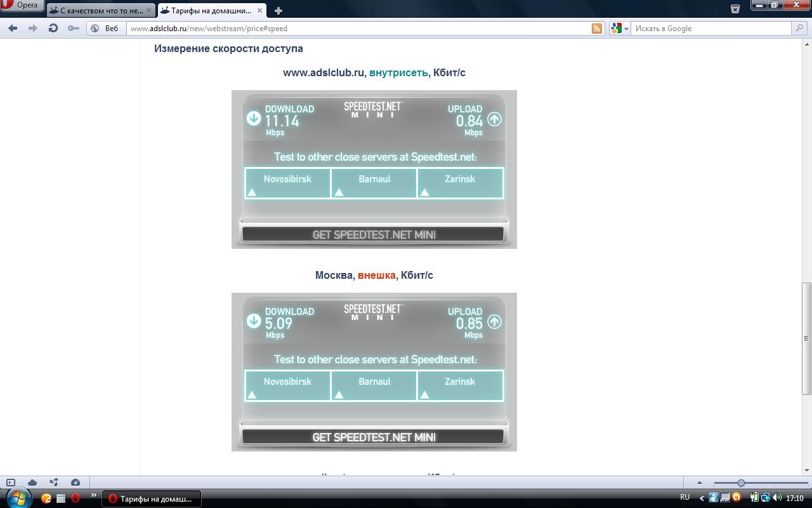This screenshot has width=812, height=508.
Task: Click Zarinsk server in the first speedtest widget
Action: [x=460, y=183]
